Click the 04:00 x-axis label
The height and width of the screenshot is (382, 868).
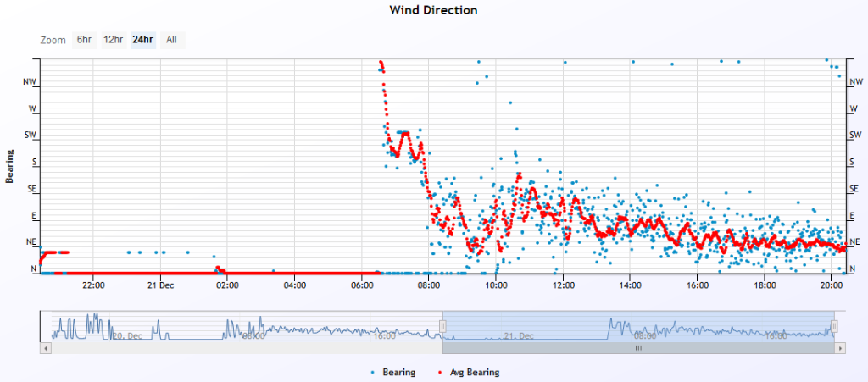[294, 285]
